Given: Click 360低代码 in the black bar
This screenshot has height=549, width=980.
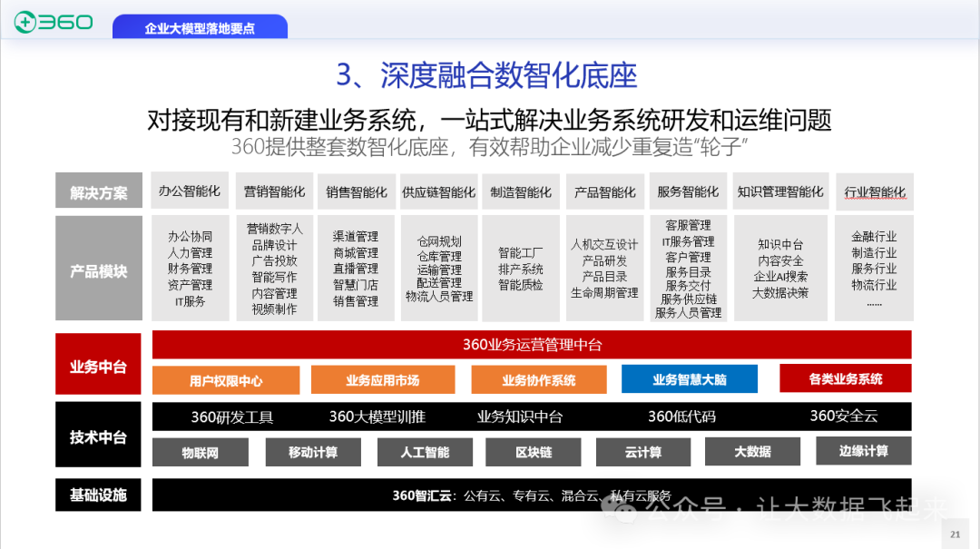Looking at the screenshot, I should click(x=681, y=417).
